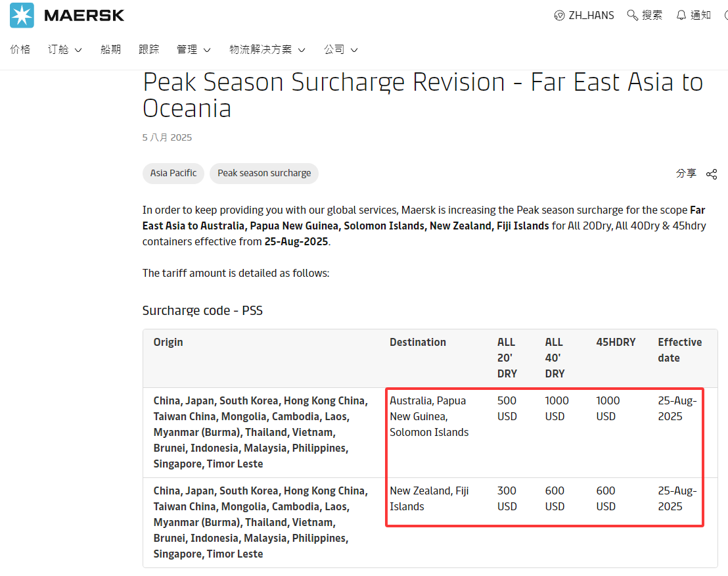Select the Peak season surcharge tag

[264, 173]
